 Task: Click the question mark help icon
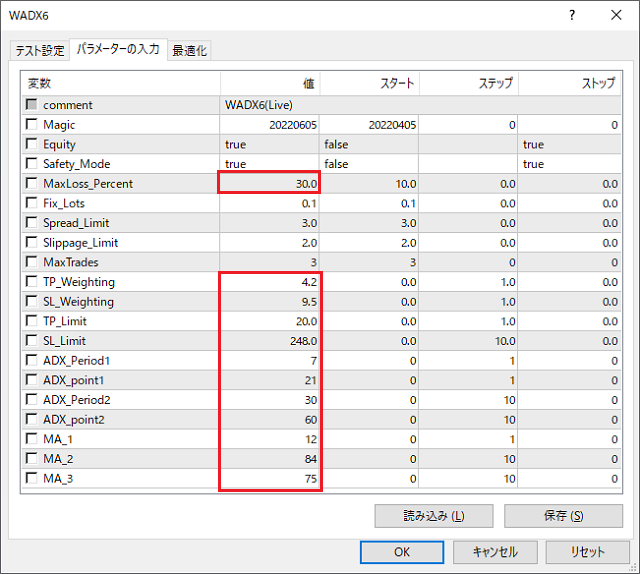coord(572,15)
